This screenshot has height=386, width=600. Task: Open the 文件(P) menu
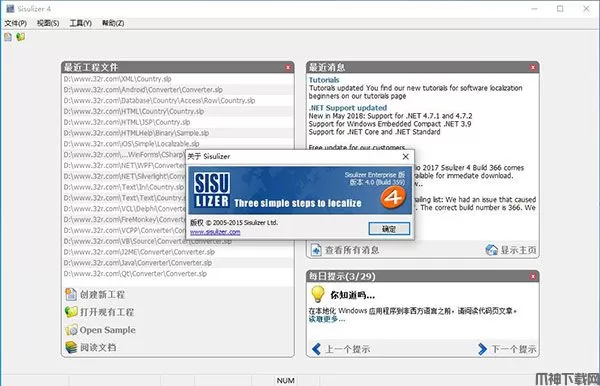tap(16, 23)
